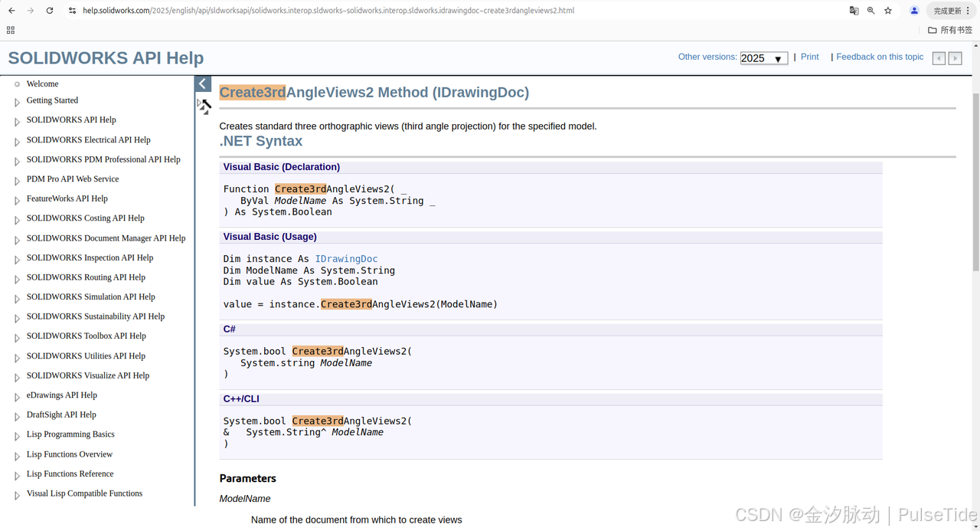Click the SOLIDWORKS API Help header title
Image resolution: width=980 pixels, height=531 pixels.
coord(106,58)
